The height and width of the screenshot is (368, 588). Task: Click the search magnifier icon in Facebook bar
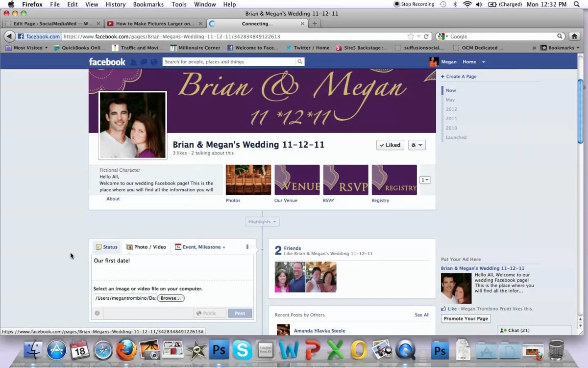299,62
